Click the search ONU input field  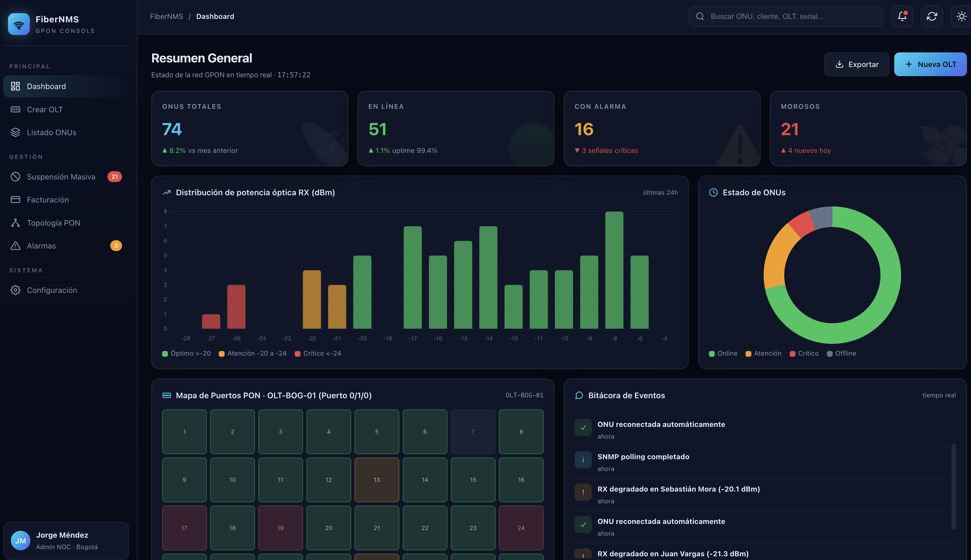(786, 16)
